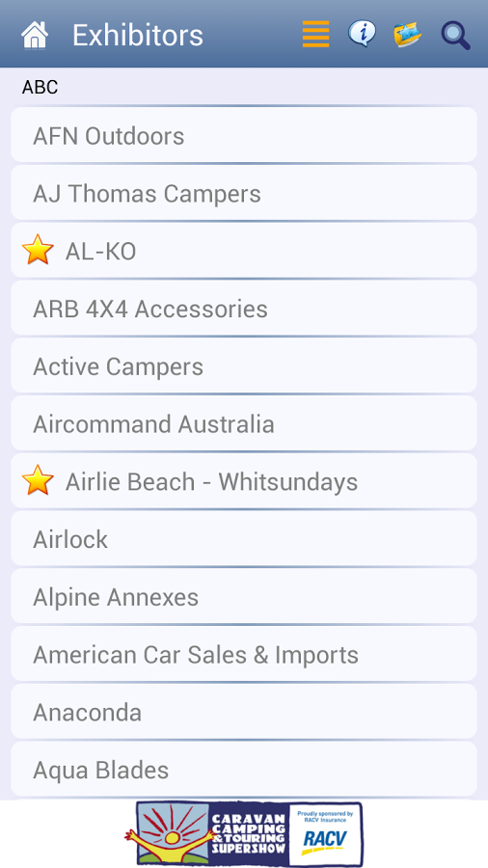
Task: Open Aircommand Australia listing
Action: (x=244, y=423)
